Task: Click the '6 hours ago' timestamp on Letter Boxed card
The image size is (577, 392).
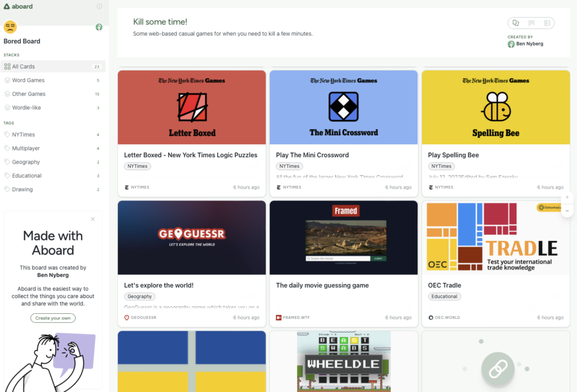Action: point(246,187)
